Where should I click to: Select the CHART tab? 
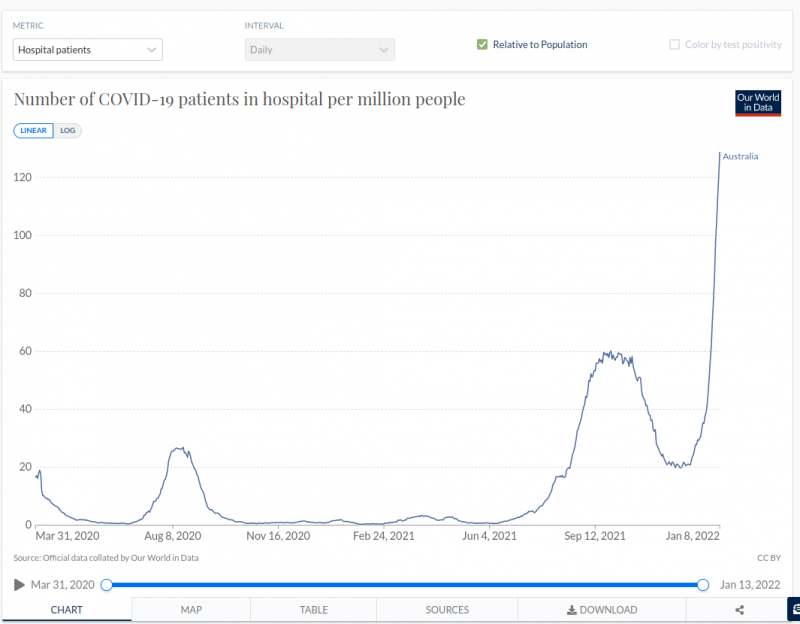pyautogui.click(x=67, y=610)
